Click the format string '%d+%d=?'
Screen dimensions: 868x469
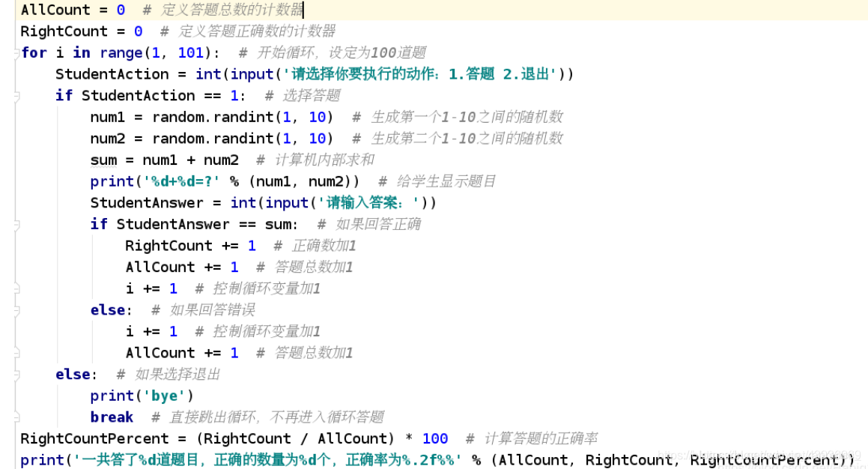(181, 181)
